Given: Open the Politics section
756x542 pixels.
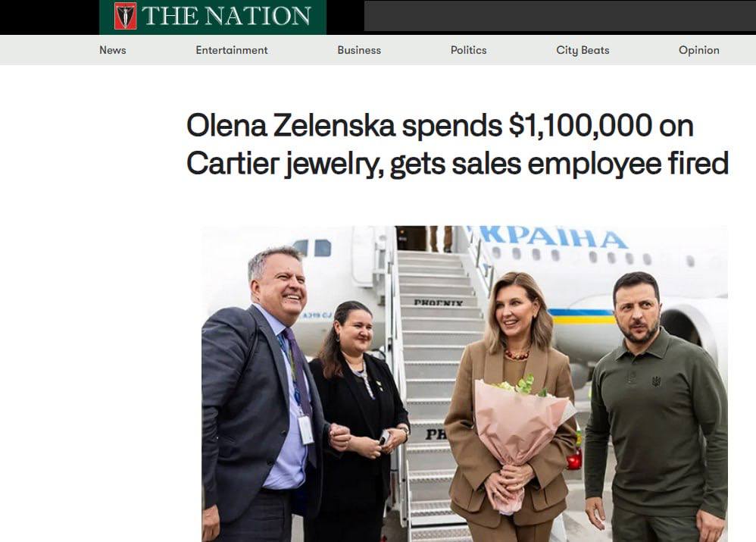Looking at the screenshot, I should [x=469, y=50].
